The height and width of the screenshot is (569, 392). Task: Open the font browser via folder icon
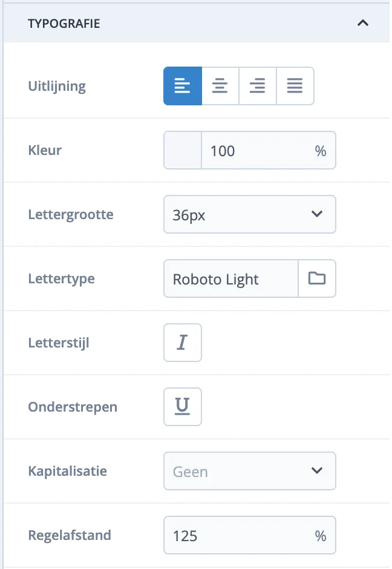pyautogui.click(x=317, y=278)
